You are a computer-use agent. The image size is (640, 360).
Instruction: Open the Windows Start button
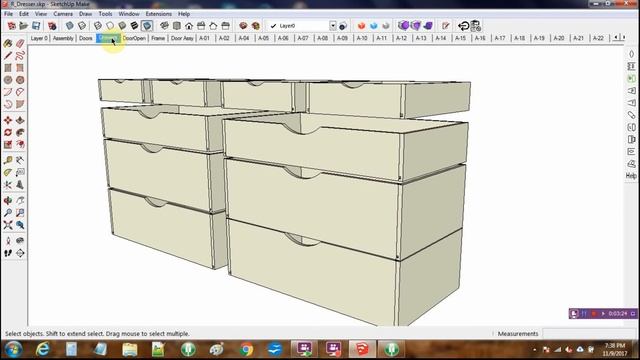[x=13, y=349]
